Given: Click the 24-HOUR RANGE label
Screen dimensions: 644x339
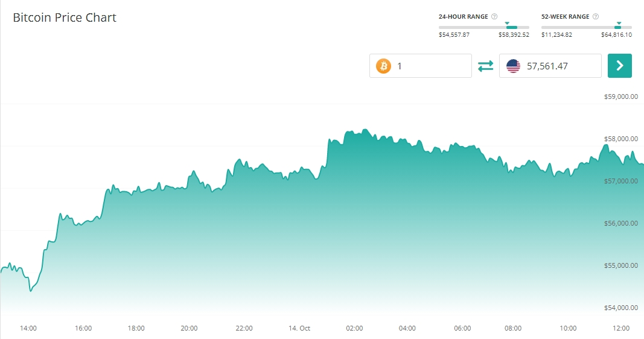Looking at the screenshot, I should pos(463,17).
